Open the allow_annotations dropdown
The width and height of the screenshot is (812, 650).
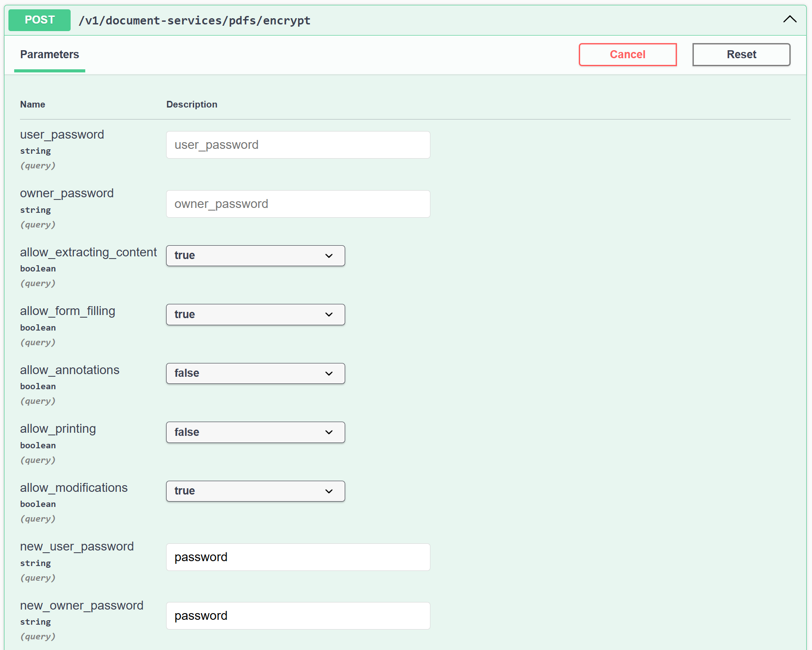[x=255, y=374]
